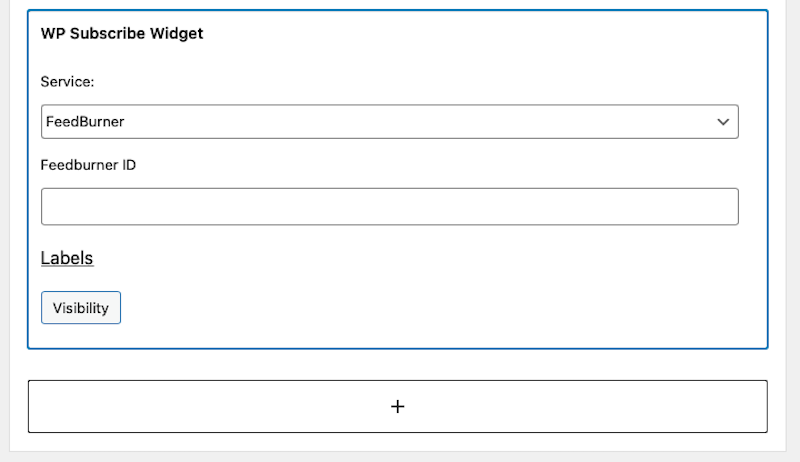Click the Service dropdown chevron arrow
Image resolution: width=800 pixels, height=462 pixels.
pyautogui.click(x=723, y=122)
